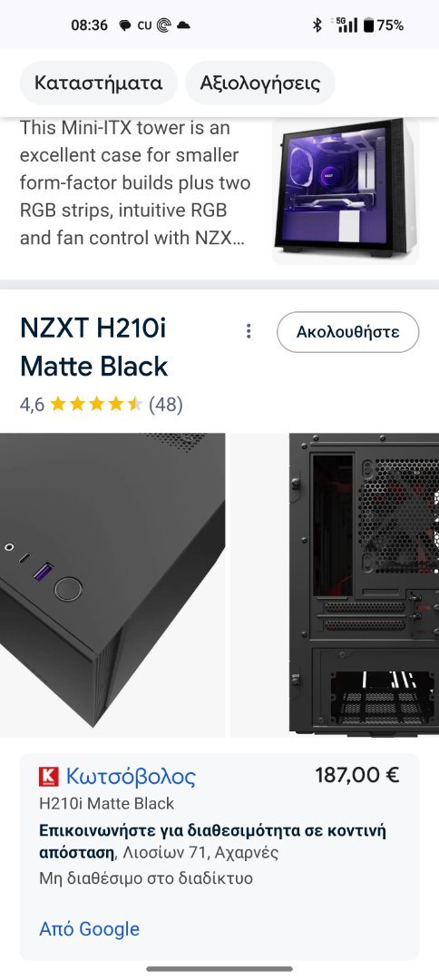The height and width of the screenshot is (980, 439).
Task: Tap the chat bubble notification icon
Action: 125,25
